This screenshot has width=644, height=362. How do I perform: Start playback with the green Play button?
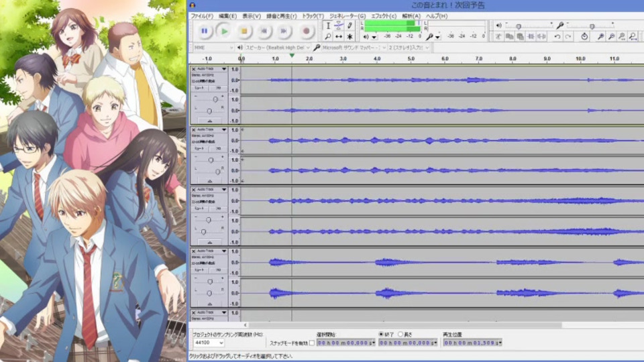point(224,31)
